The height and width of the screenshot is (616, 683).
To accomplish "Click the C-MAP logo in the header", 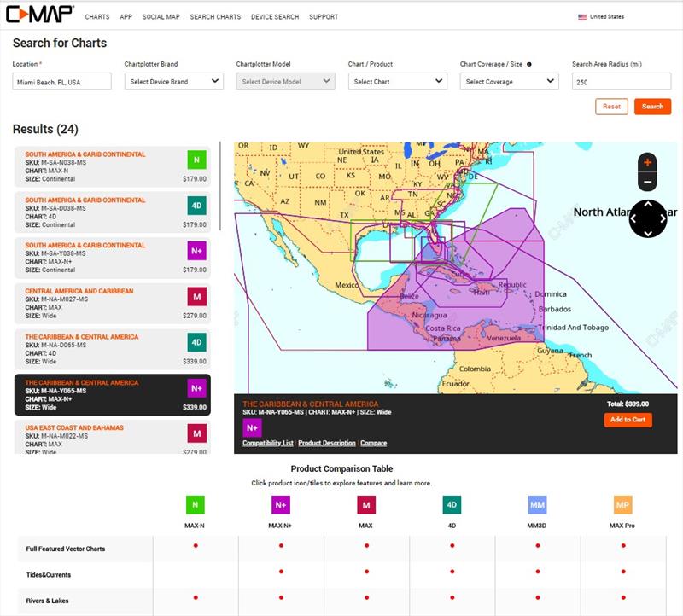I will click(39, 15).
